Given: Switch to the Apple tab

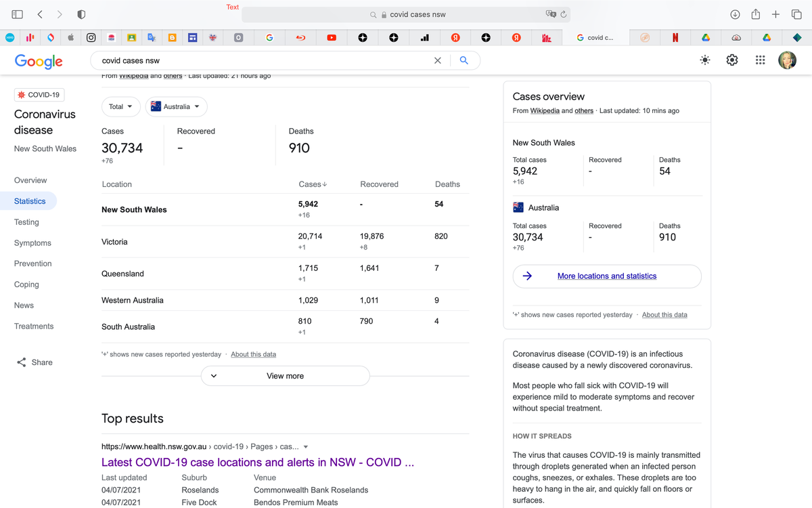Looking at the screenshot, I should coord(70,38).
